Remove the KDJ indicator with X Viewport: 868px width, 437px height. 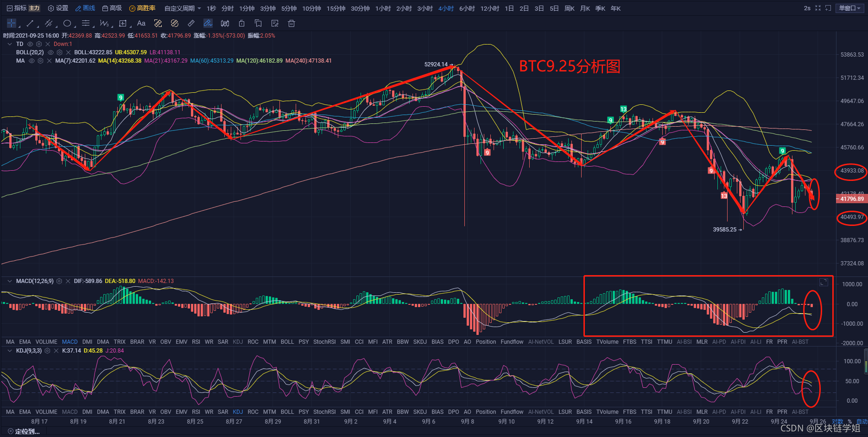tap(56, 351)
